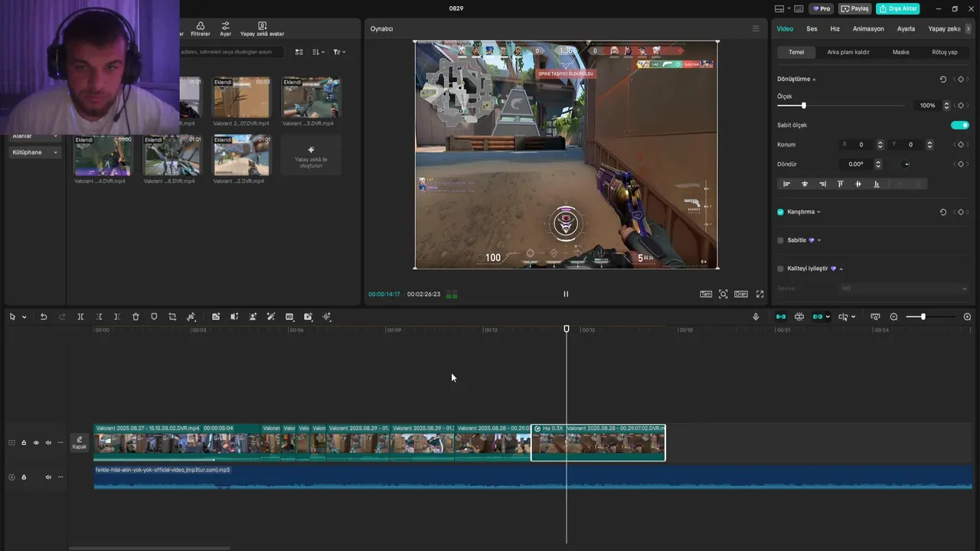Mute the audio music track
This screenshot has width=980, height=551.
tap(48, 477)
